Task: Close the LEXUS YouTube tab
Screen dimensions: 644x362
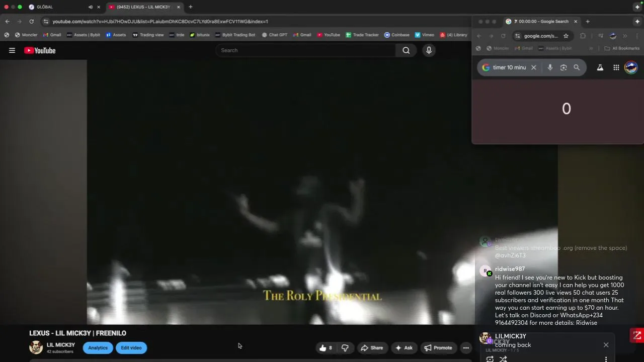Action: click(178, 7)
